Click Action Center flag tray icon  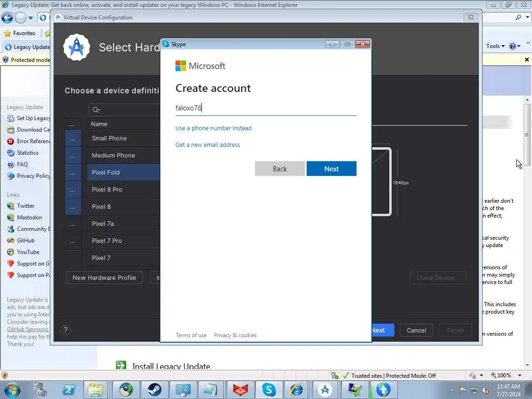[x=463, y=390]
